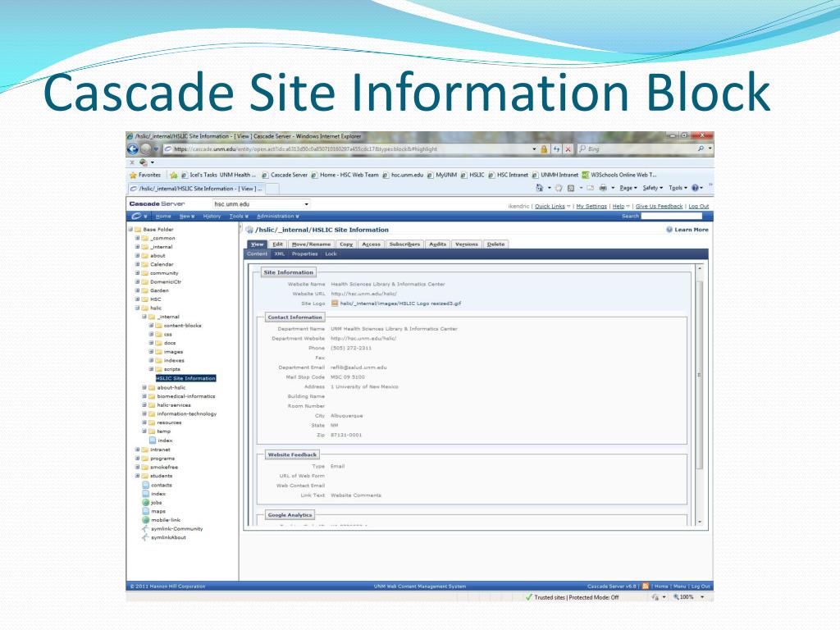Open the History menu item
This screenshot has width=840, height=630.
tap(212, 217)
